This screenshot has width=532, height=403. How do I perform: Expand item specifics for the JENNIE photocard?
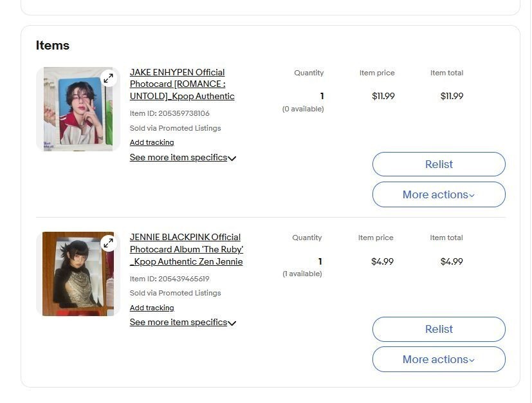[183, 322]
